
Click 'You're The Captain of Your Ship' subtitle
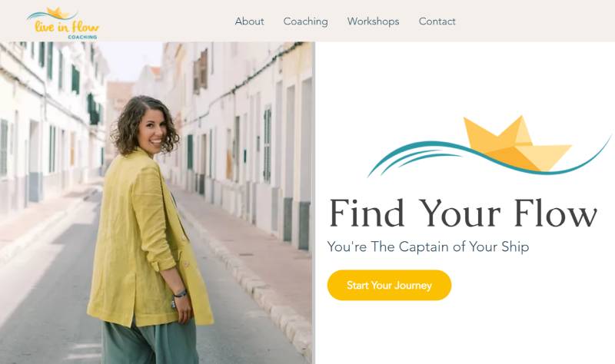428,247
